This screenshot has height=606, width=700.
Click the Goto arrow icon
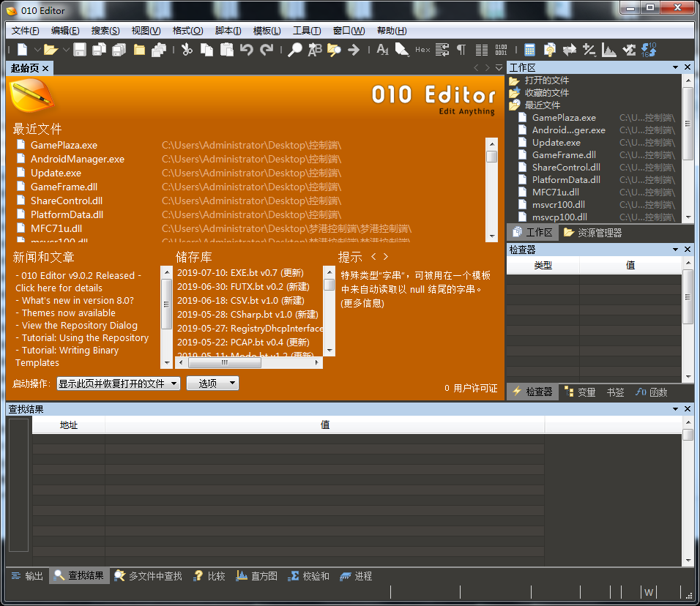pyautogui.click(x=354, y=50)
